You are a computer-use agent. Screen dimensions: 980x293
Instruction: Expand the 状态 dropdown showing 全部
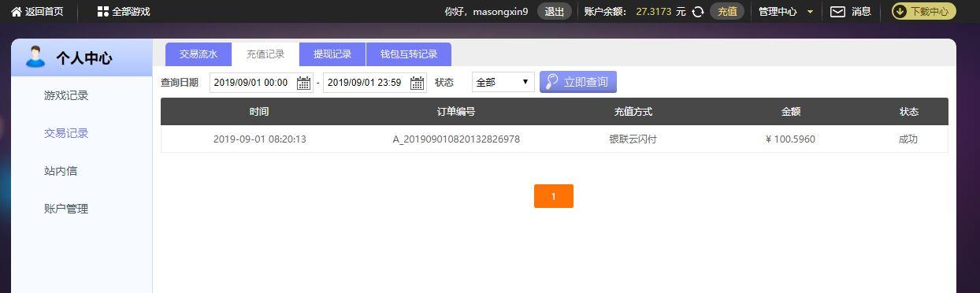503,82
